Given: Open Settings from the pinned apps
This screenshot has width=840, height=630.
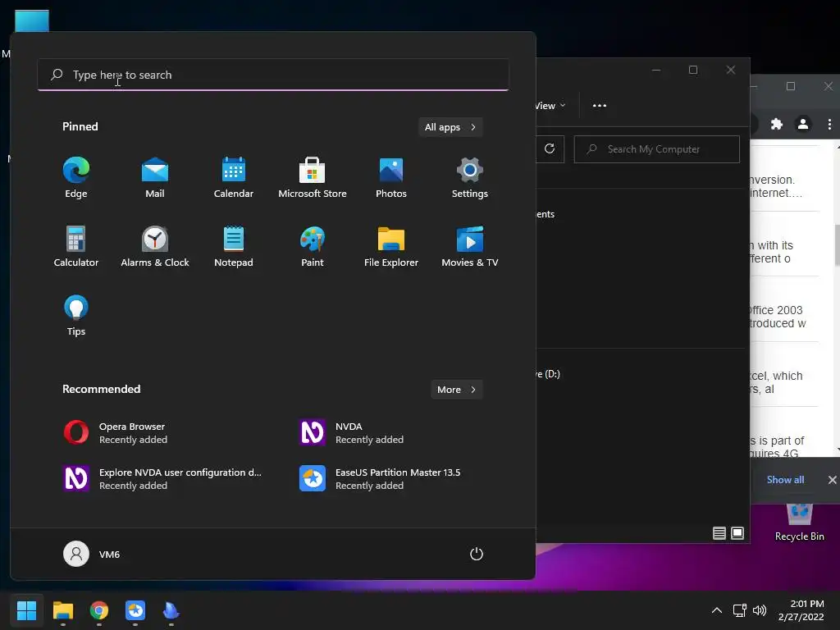Looking at the screenshot, I should pos(470,178).
